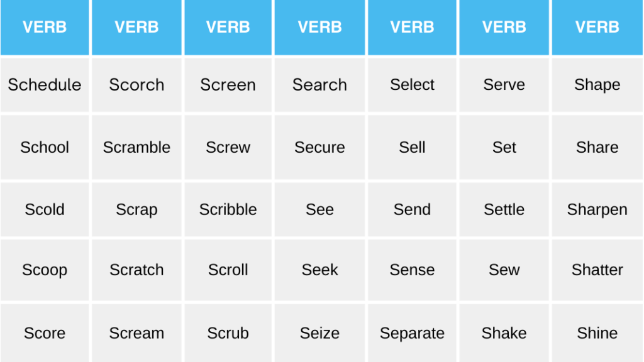Click the Sharpen table cell
This screenshot has width=644, height=362.
(x=597, y=210)
